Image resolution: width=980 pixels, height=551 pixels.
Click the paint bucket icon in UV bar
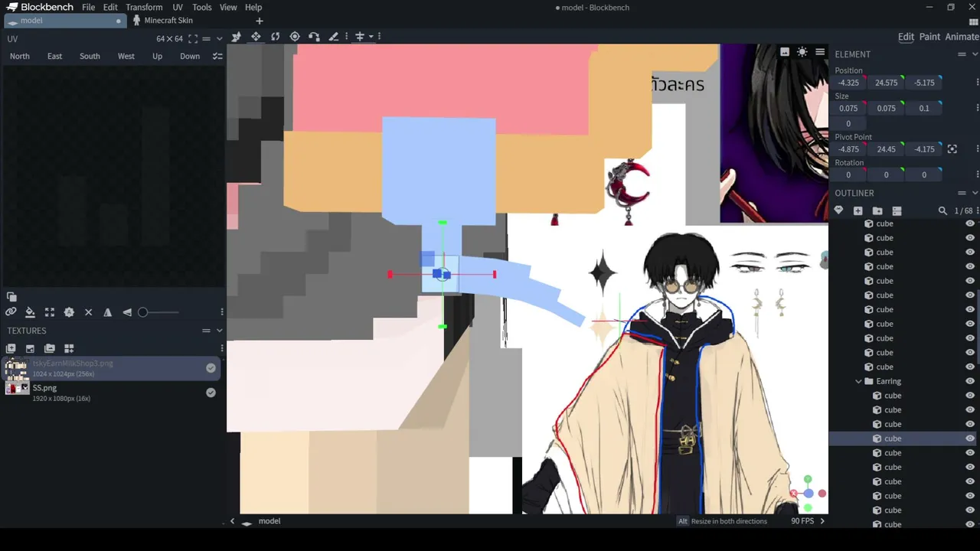coord(30,312)
